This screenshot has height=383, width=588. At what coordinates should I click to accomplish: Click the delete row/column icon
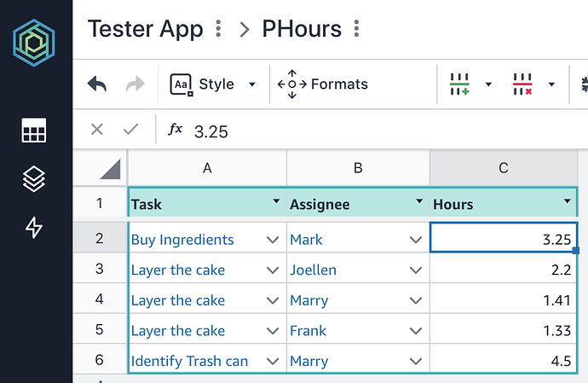pos(522,84)
